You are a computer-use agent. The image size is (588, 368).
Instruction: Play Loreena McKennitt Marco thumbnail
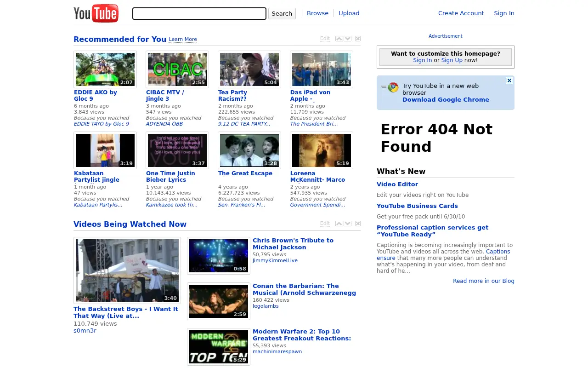point(322,150)
